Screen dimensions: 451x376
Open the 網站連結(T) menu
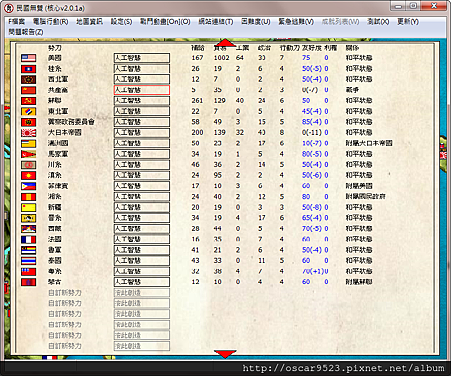(216, 22)
